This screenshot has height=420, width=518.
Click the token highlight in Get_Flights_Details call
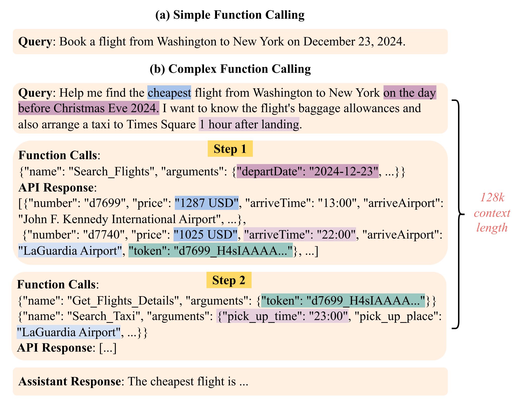(x=343, y=300)
